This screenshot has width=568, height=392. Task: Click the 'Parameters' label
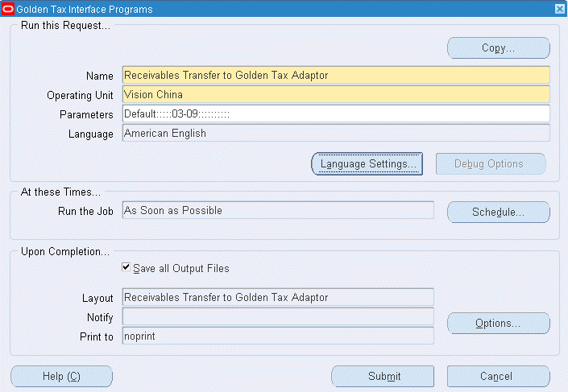click(86, 115)
